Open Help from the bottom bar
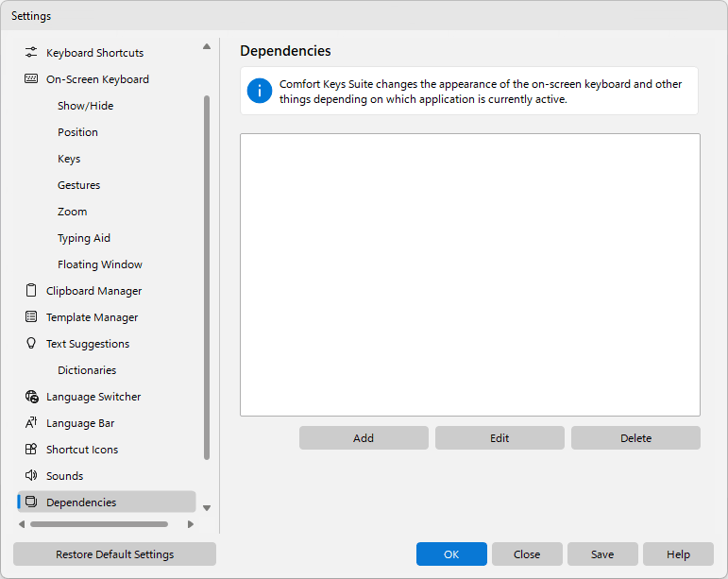 678,553
